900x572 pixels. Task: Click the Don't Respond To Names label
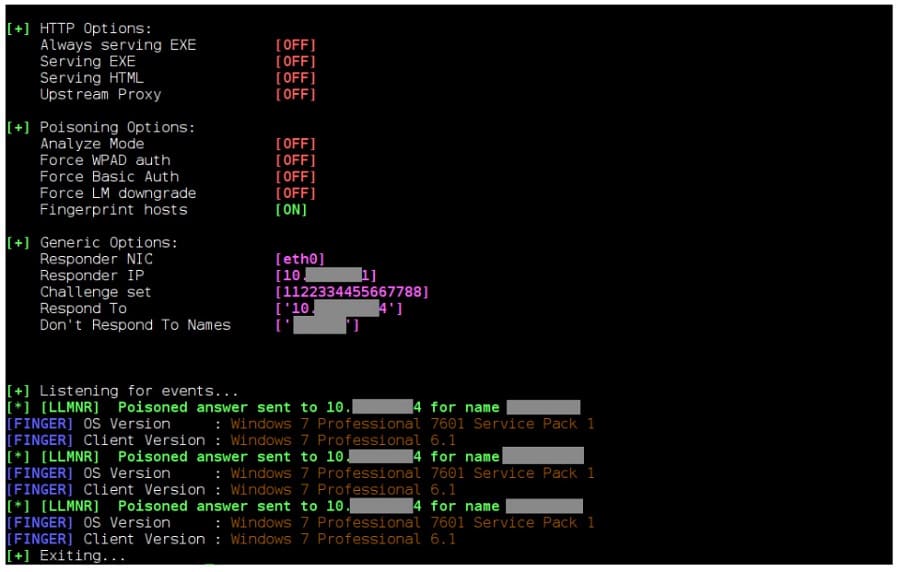coord(135,325)
